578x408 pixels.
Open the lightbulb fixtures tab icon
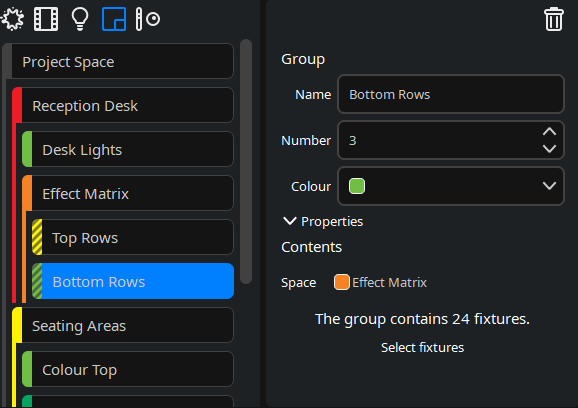coord(80,19)
